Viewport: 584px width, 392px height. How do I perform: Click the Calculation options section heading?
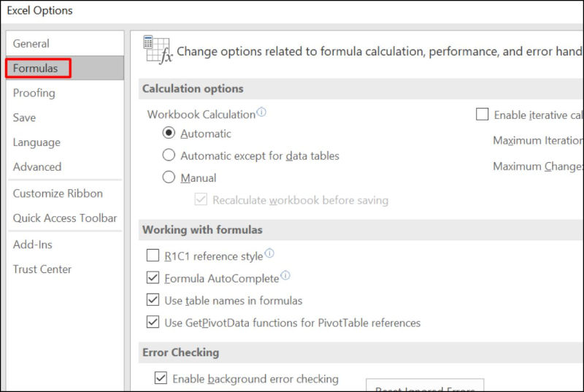click(193, 88)
